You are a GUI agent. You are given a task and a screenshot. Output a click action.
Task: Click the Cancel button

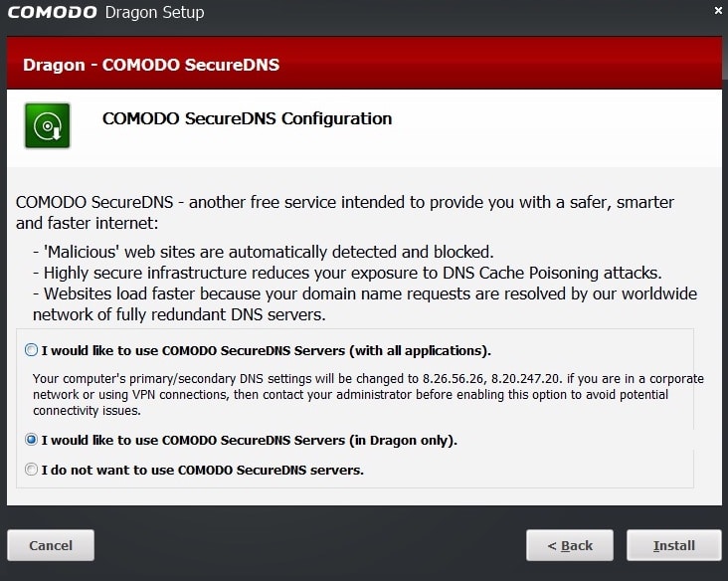(51, 545)
